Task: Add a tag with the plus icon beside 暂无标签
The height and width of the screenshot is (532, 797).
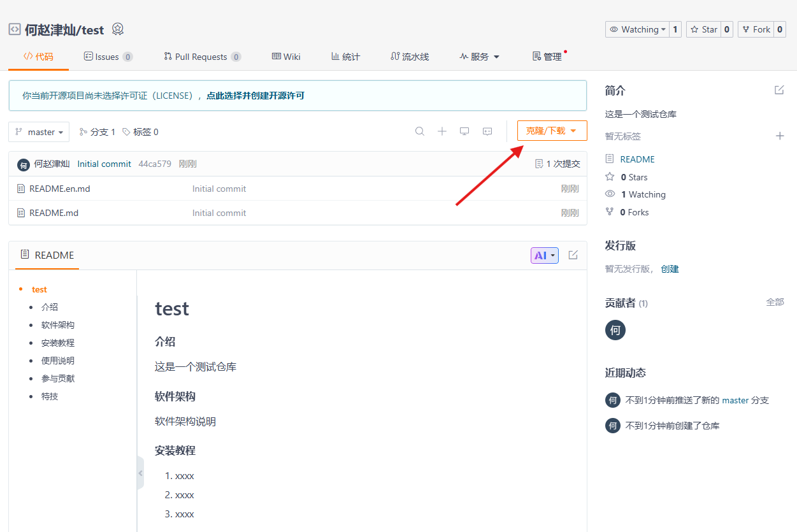Action: [x=780, y=136]
